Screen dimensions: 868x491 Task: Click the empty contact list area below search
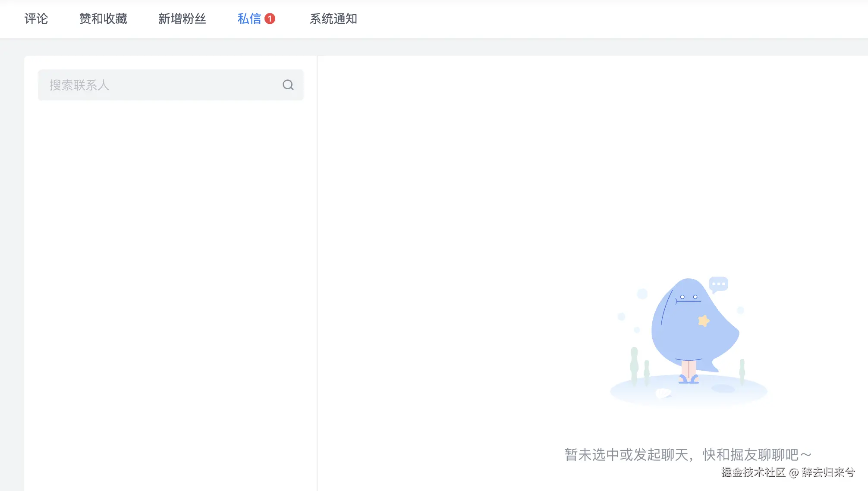170,259
